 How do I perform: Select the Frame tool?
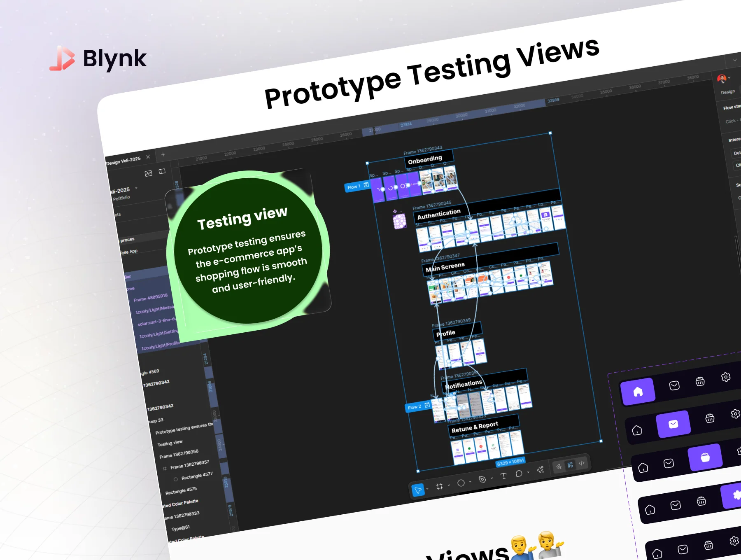(x=440, y=486)
